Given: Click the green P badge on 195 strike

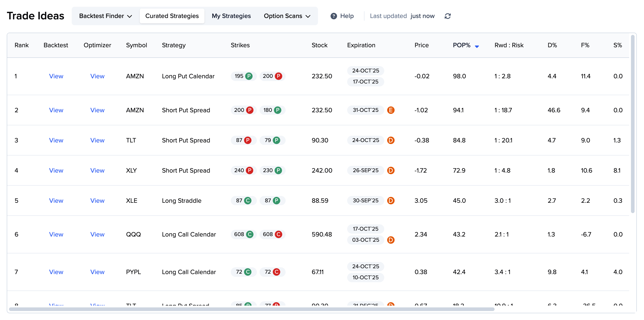Looking at the screenshot, I should pyautogui.click(x=249, y=76).
